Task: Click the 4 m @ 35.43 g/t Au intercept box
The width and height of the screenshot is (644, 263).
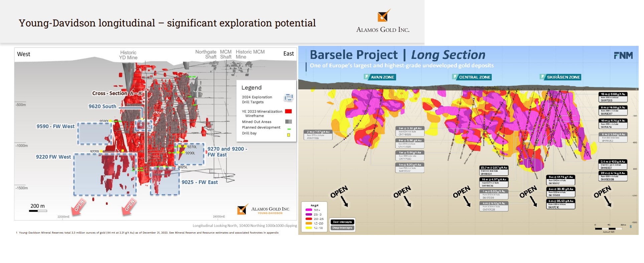Action: pos(561,204)
